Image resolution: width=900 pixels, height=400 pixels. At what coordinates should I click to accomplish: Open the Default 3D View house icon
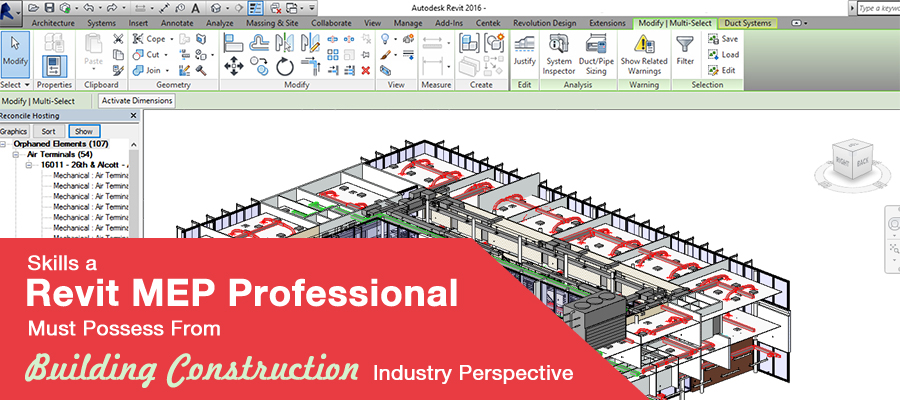coord(216,8)
